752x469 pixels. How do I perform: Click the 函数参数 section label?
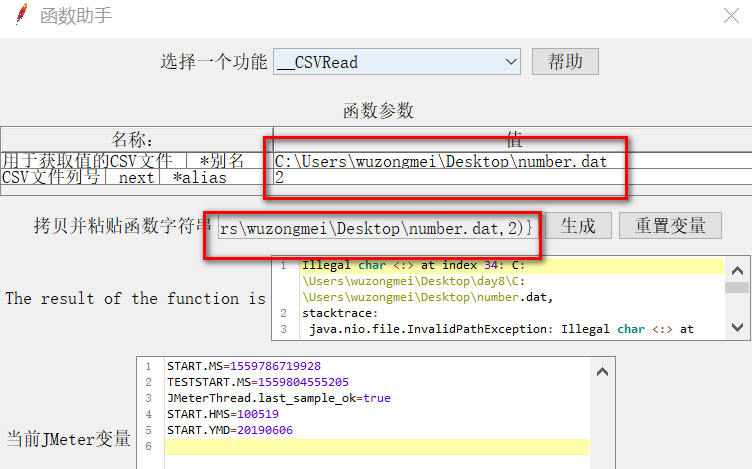tap(378, 111)
